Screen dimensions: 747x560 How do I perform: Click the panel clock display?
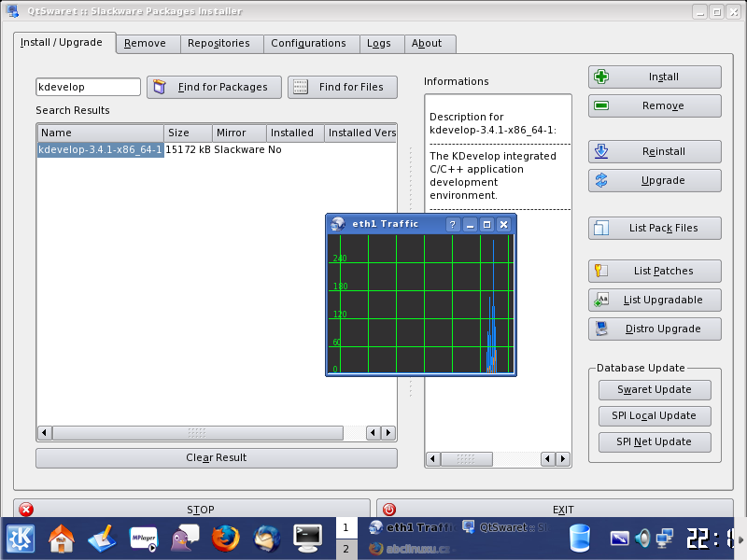[x=710, y=539]
